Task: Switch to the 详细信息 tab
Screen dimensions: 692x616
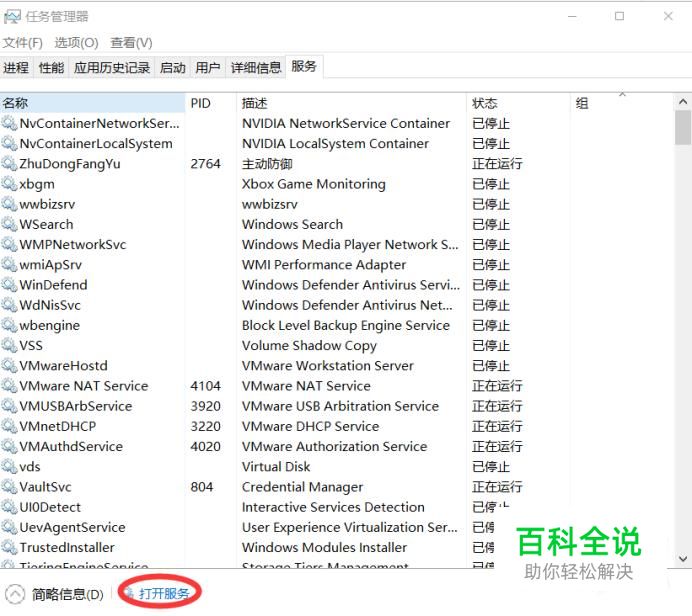Action: 256,68
